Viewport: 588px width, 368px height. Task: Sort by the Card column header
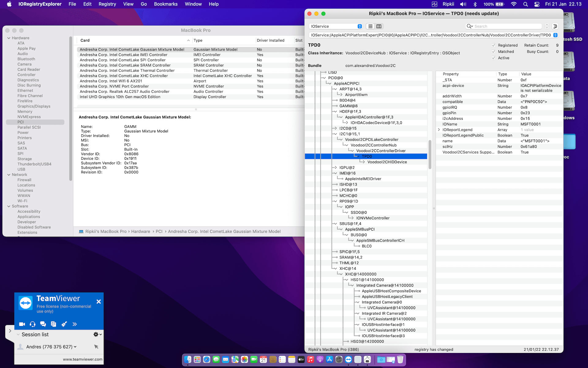(x=134, y=40)
